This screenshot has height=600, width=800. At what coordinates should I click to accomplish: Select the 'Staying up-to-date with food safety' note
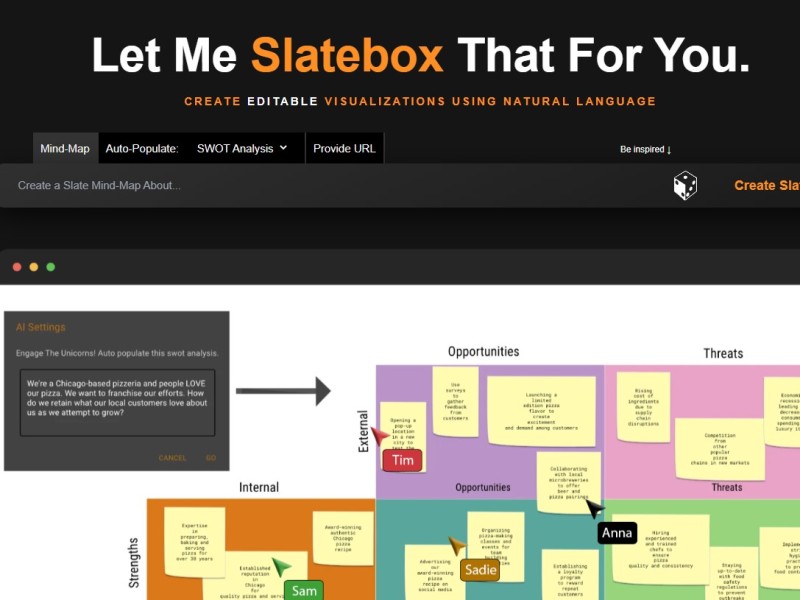732,574
